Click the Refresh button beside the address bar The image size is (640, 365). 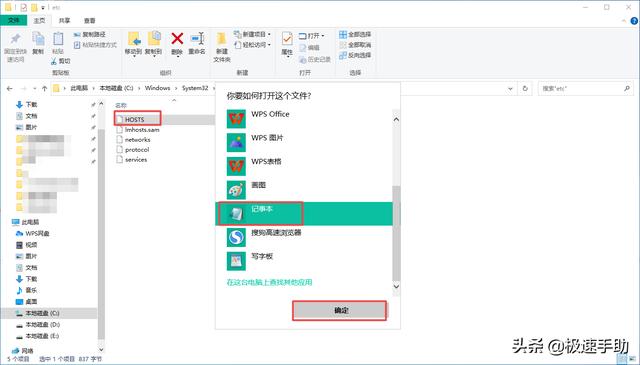[x=525, y=88]
